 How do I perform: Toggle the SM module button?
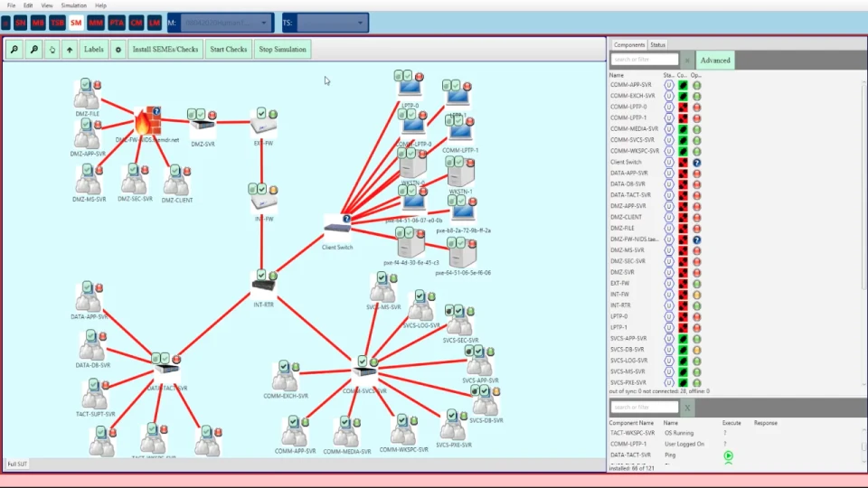pos(76,23)
